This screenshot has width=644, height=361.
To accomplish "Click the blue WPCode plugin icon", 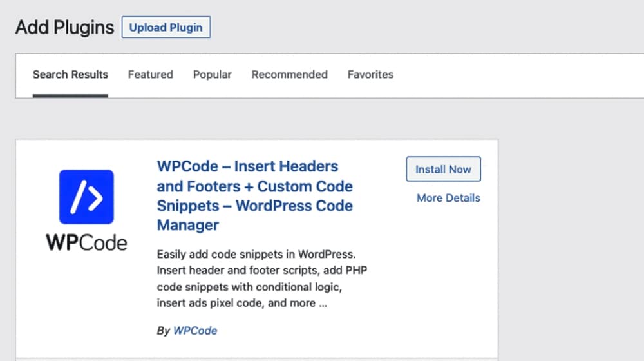I will pyautogui.click(x=86, y=197).
